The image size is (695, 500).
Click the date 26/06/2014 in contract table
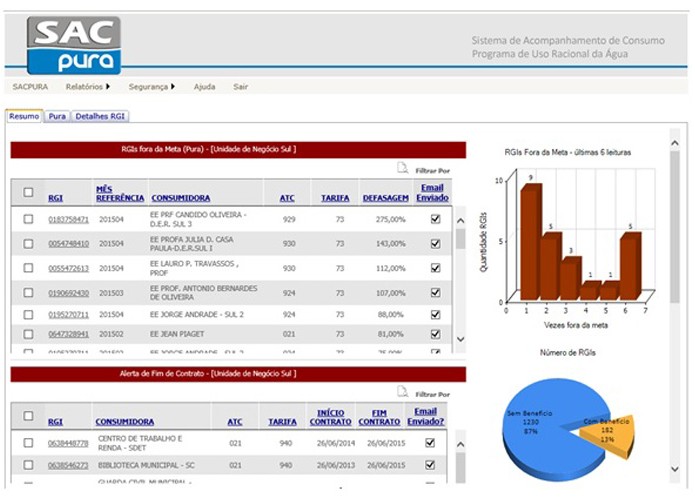tap(336, 443)
